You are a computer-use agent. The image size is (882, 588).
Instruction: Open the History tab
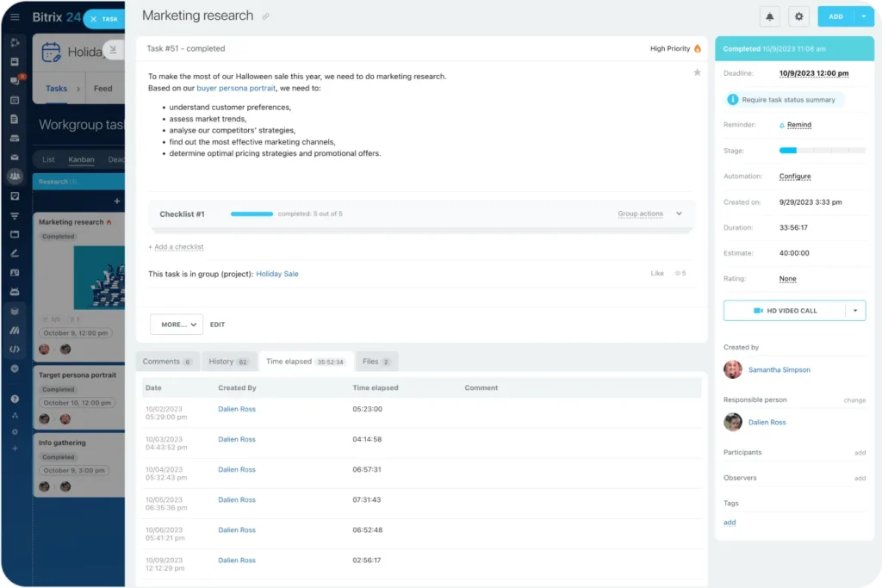(x=228, y=362)
